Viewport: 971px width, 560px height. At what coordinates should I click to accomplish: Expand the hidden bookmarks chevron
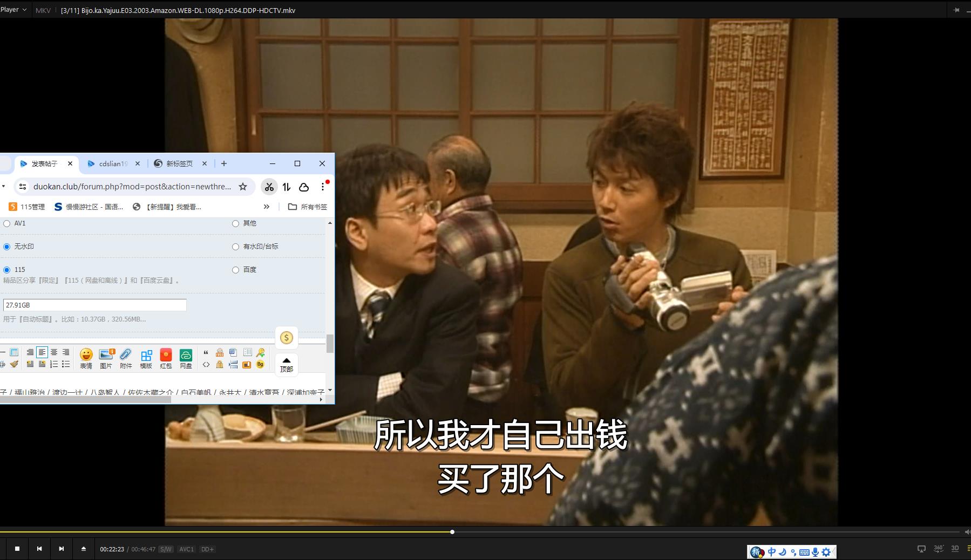(266, 207)
